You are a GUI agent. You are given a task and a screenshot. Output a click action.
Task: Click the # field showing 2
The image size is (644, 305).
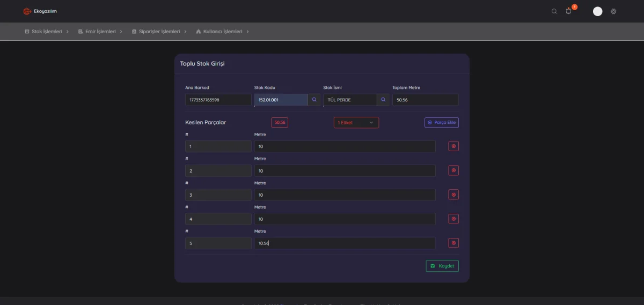tap(218, 170)
